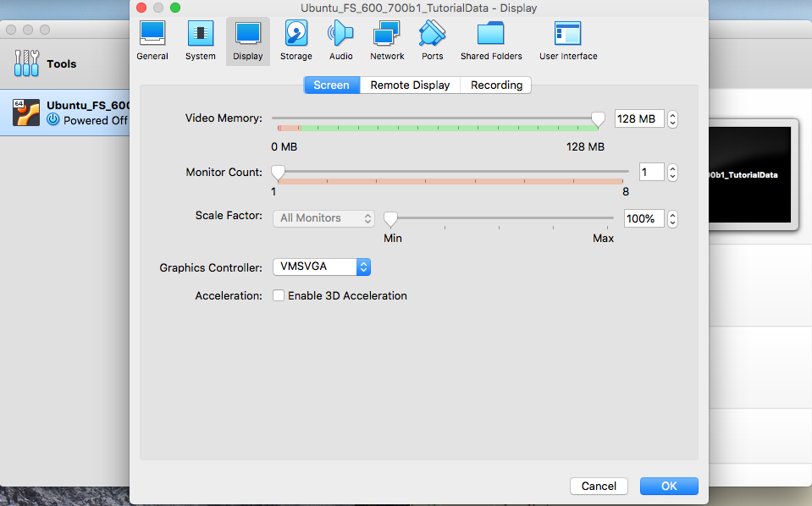Open Shared Folders settings
812x506 pixels.
point(491,41)
